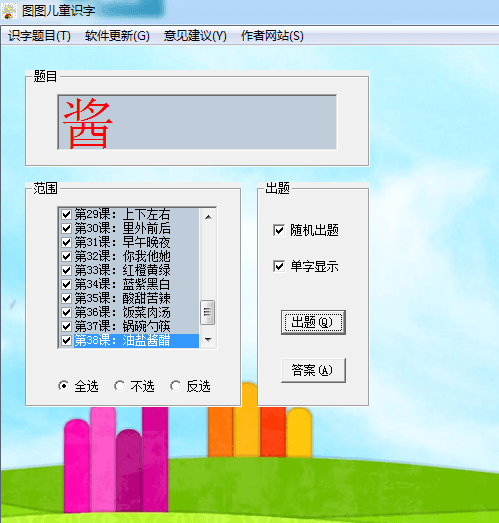Open the 识字题目(T) menu
Screen dimensions: 499x523
pos(39,35)
